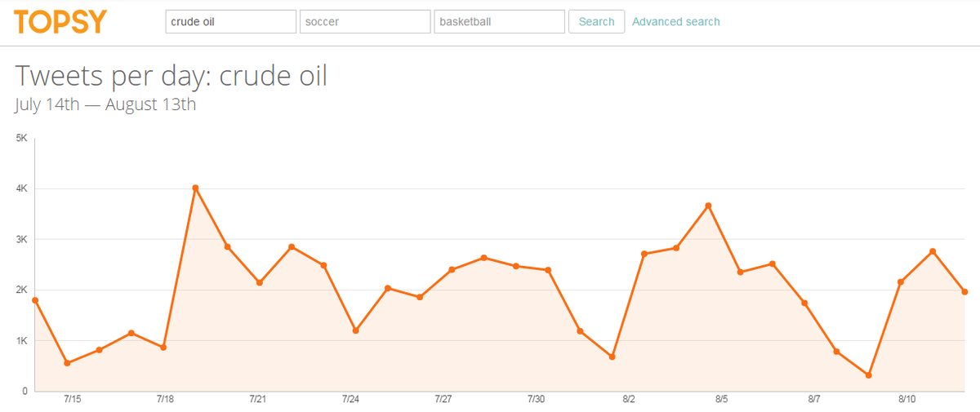Image resolution: width=980 pixels, height=412 pixels.
Task: Click the '7/15' x-axis date label
Action: click(72, 400)
